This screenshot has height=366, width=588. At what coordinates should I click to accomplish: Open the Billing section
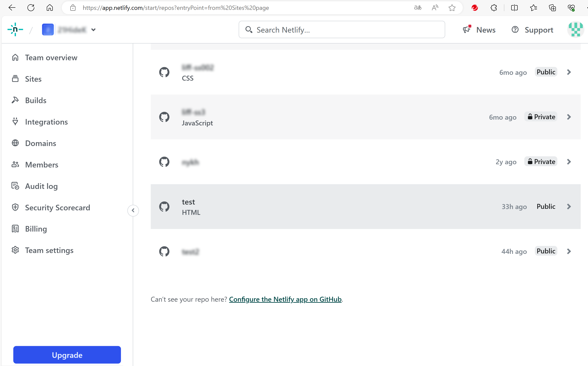point(36,229)
